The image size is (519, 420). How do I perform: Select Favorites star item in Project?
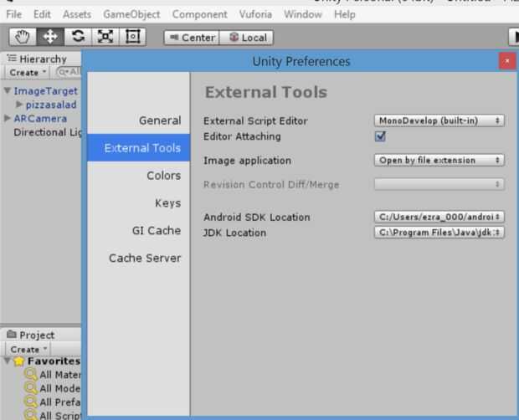click(x=48, y=361)
